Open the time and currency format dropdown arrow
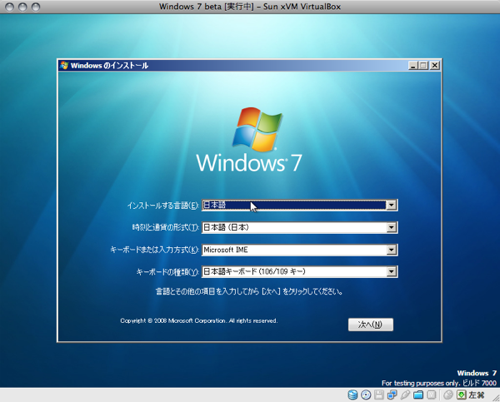 point(391,228)
